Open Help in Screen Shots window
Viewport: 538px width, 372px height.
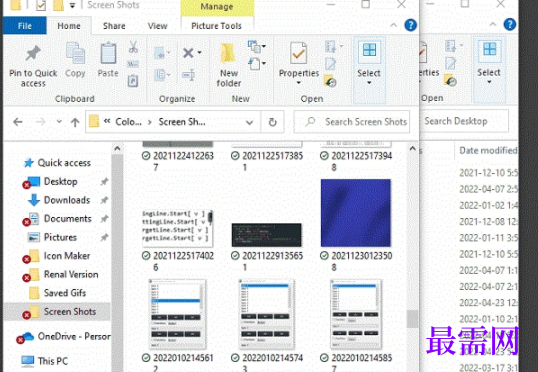click(410, 25)
